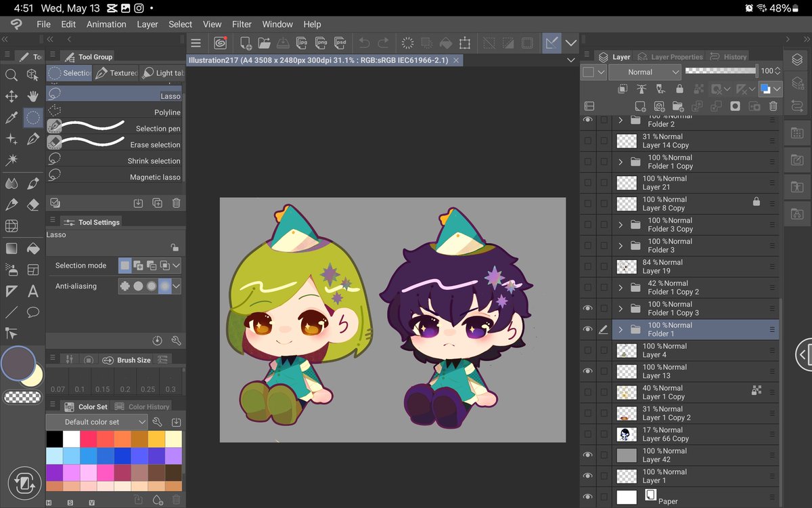
Task: Switch to History tab
Action: pos(728,57)
